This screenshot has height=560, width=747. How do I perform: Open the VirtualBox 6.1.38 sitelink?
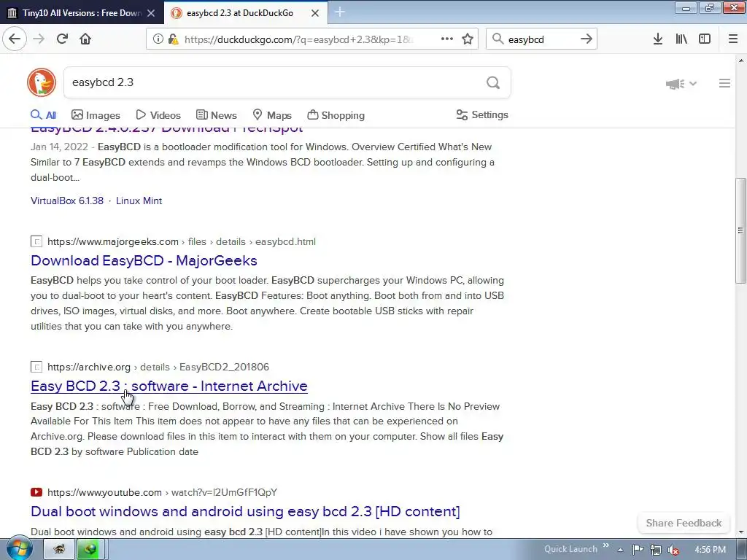click(67, 201)
